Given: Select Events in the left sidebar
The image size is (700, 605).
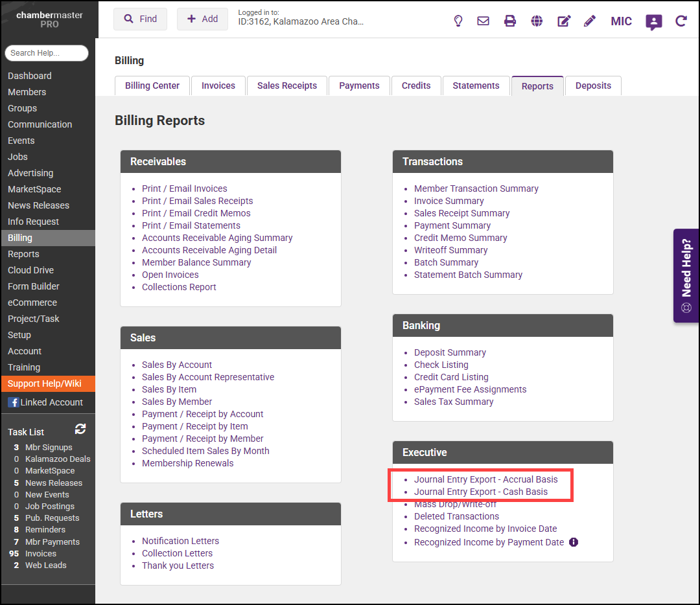Looking at the screenshot, I should [x=21, y=141].
